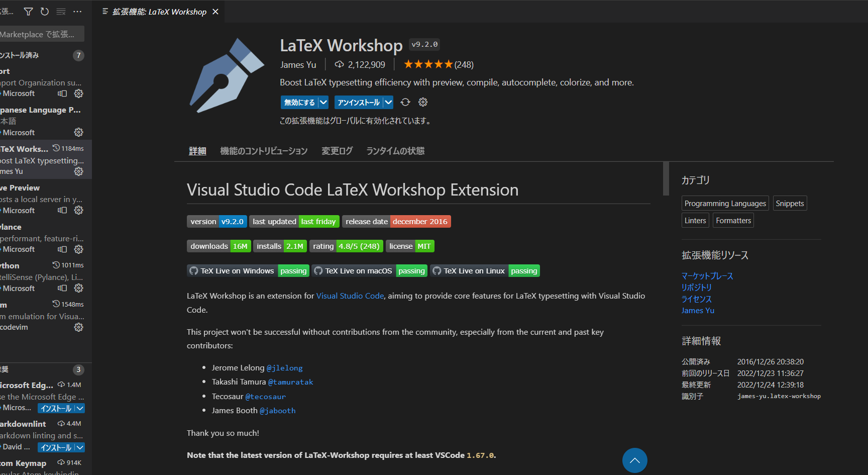
Task: Click the five-star rating (248)
Action: coord(439,64)
